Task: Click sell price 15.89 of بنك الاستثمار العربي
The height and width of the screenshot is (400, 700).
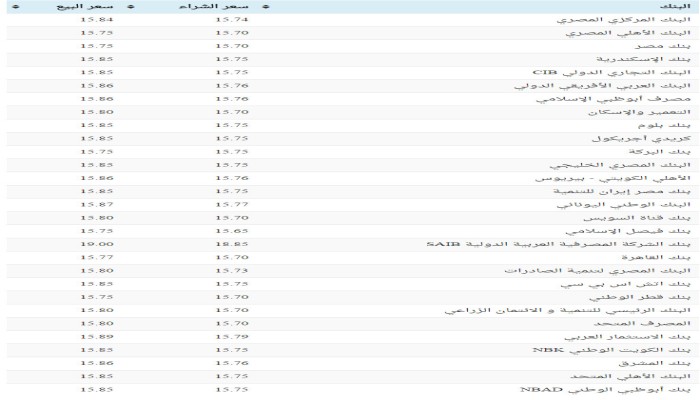Action: click(x=97, y=337)
